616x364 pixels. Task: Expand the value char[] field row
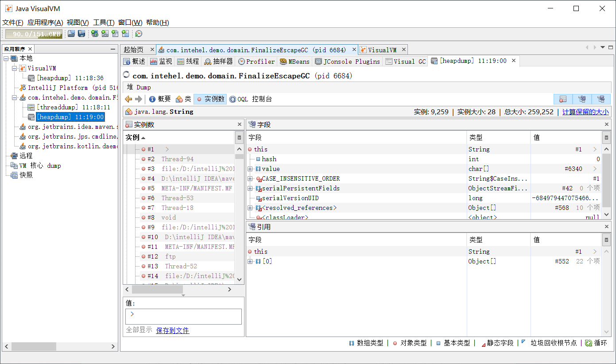(x=250, y=169)
